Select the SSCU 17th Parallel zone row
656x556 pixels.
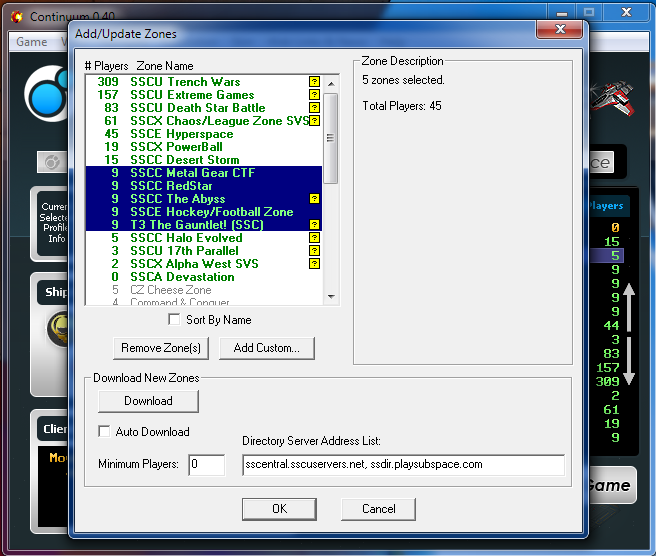pyautogui.click(x=204, y=251)
